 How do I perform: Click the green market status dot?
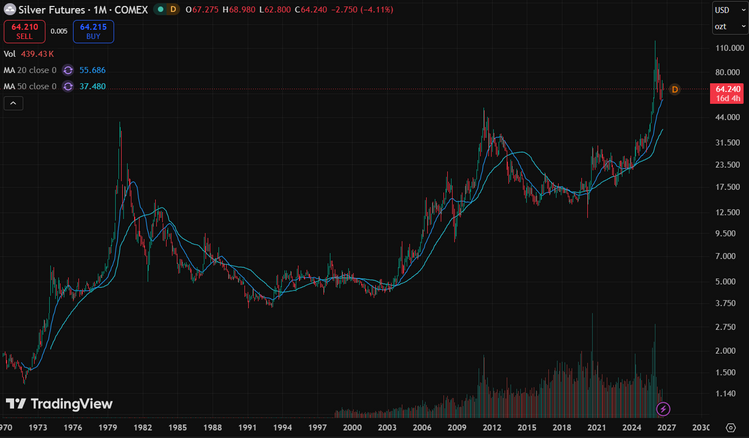160,10
